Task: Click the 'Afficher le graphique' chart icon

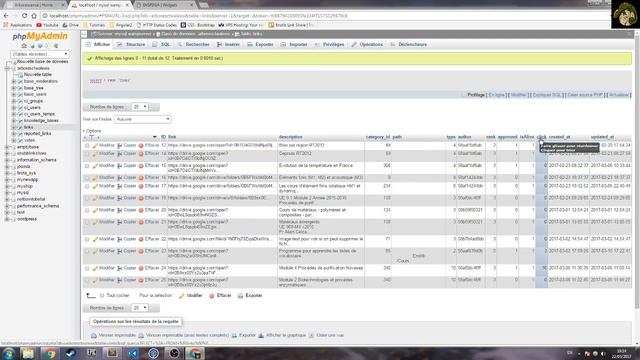Action: (261, 336)
